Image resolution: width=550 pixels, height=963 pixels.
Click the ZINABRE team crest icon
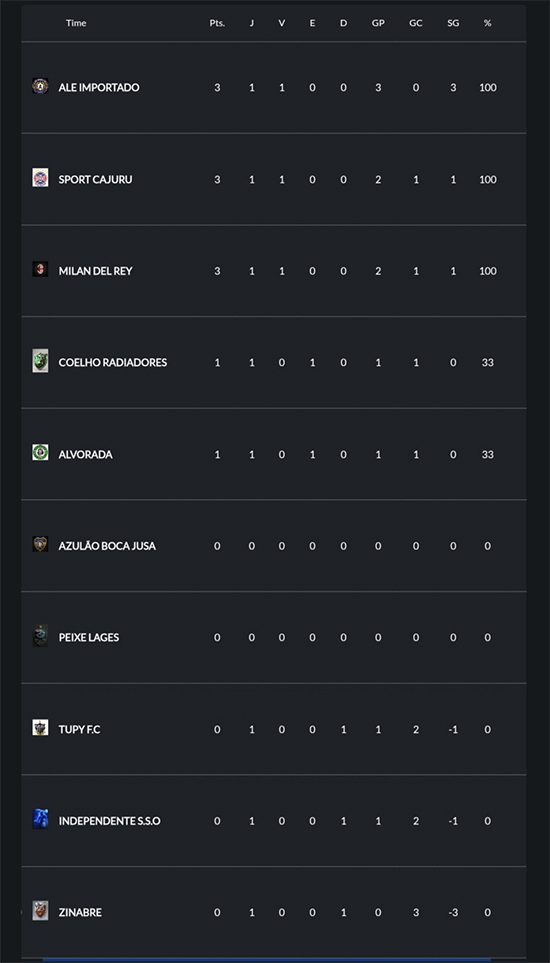click(x=40, y=911)
